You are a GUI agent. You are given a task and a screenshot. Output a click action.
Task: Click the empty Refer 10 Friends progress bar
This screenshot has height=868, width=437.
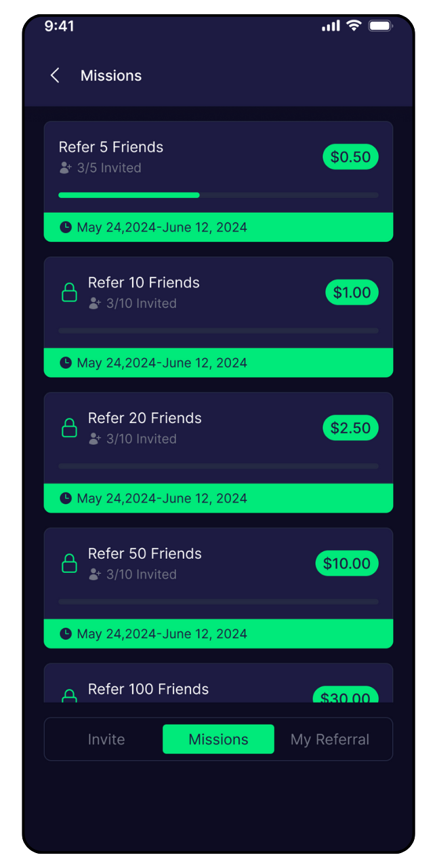[x=218, y=331]
